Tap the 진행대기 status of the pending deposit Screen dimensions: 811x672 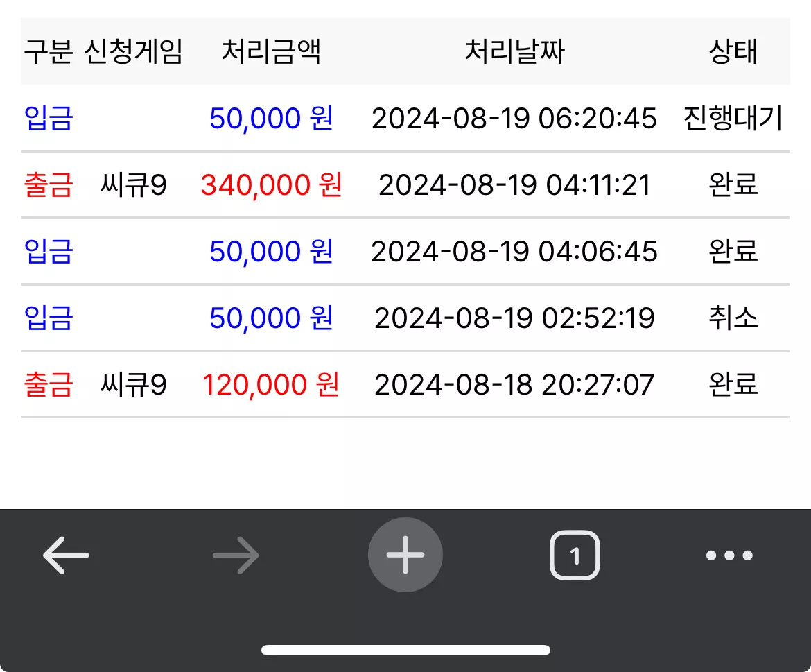pos(733,119)
